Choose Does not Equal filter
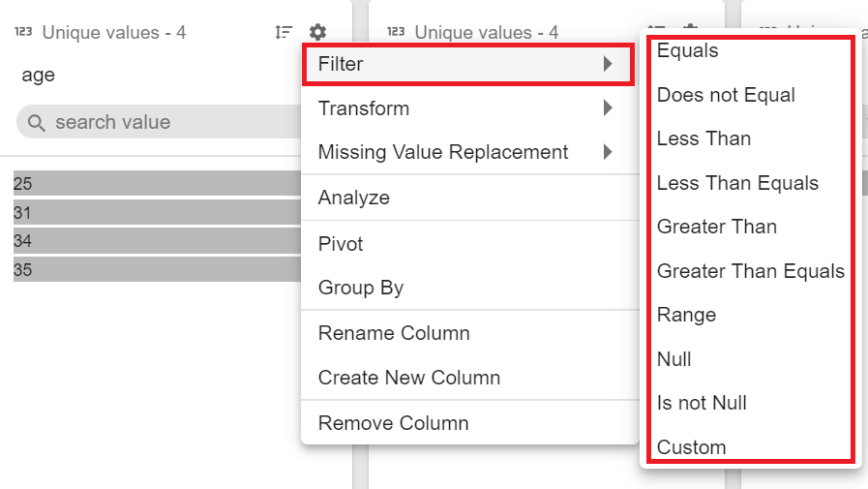868x489 pixels. (x=726, y=95)
